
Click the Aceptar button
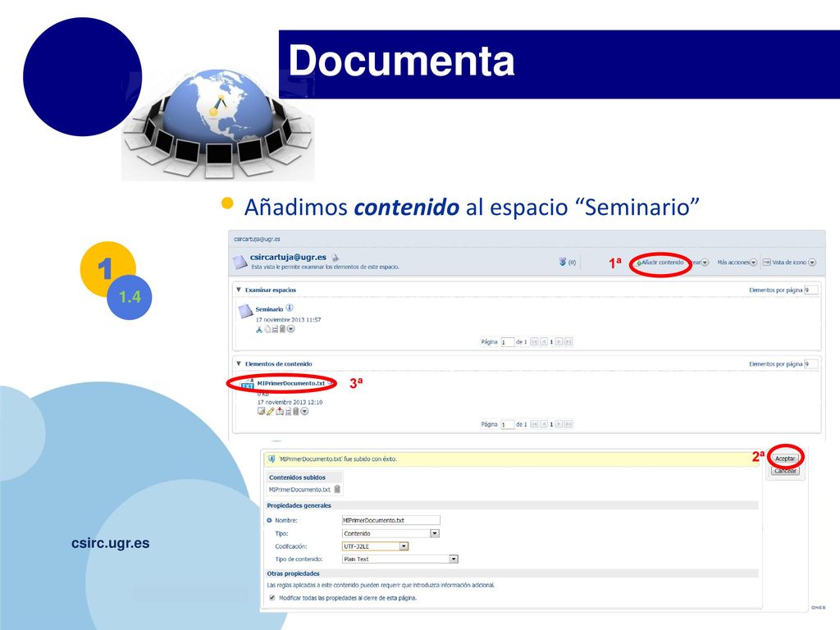coord(785,459)
